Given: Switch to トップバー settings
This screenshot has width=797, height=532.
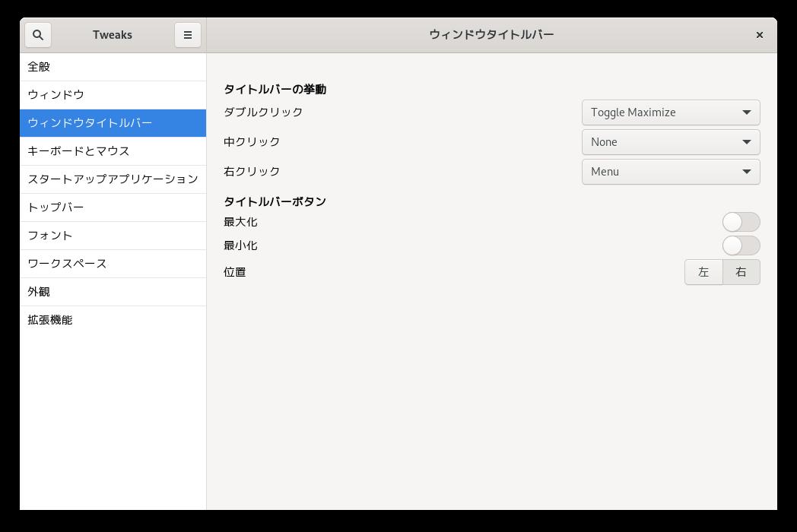Looking at the screenshot, I should pos(113,207).
